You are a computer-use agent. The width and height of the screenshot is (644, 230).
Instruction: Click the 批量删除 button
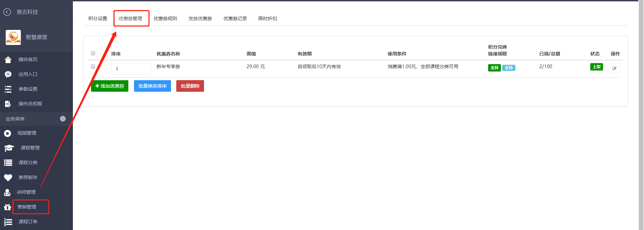190,86
